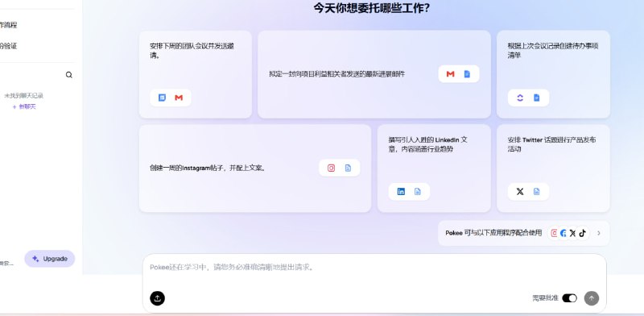The width and height of the screenshot is (644, 316).
Task: Open the 验证 item in sidebar
Action: click(x=8, y=46)
